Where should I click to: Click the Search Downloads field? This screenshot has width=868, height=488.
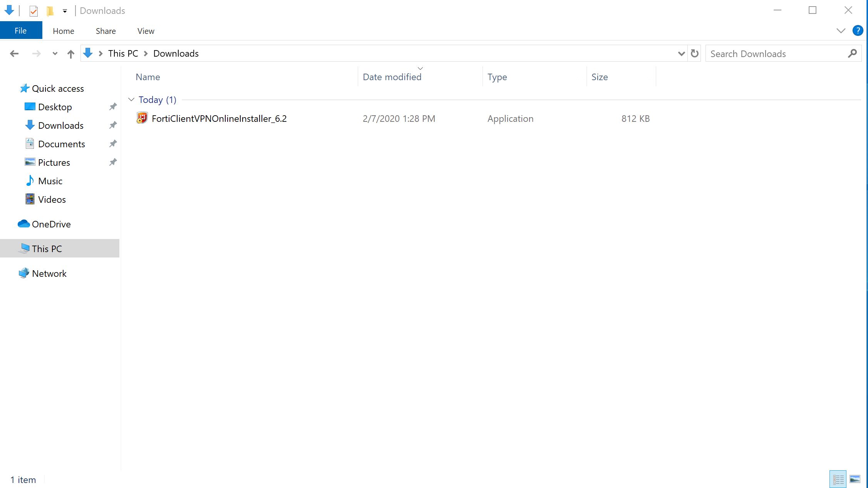coord(784,54)
